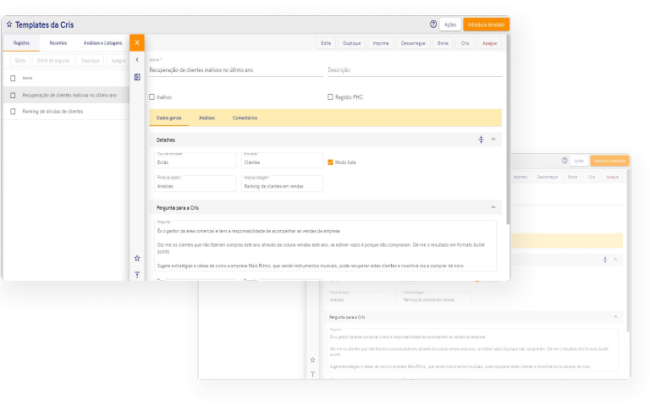
Task: Open the Tipo de entidade dropdown showing Ecrãs
Action: (x=195, y=160)
